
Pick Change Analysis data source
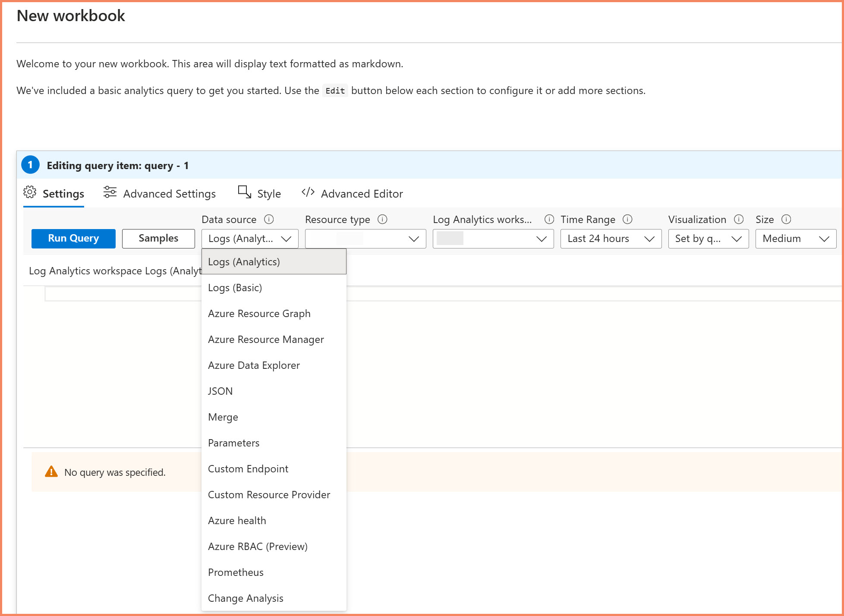click(274, 598)
